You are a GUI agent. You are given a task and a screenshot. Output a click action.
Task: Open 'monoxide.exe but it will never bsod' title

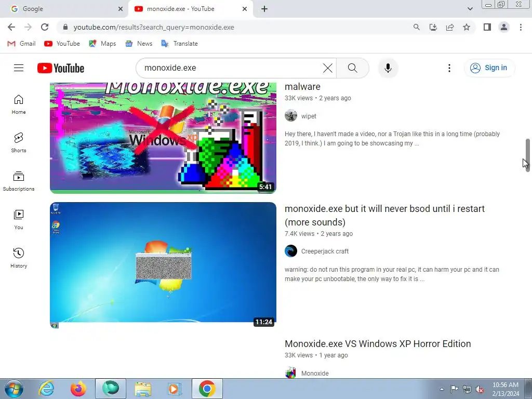click(x=384, y=215)
